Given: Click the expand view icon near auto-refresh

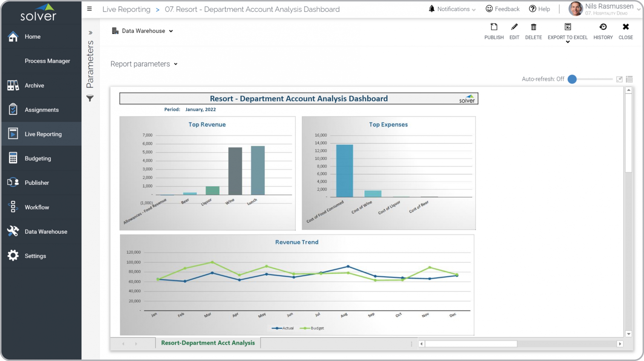Looking at the screenshot, I should (619, 79).
